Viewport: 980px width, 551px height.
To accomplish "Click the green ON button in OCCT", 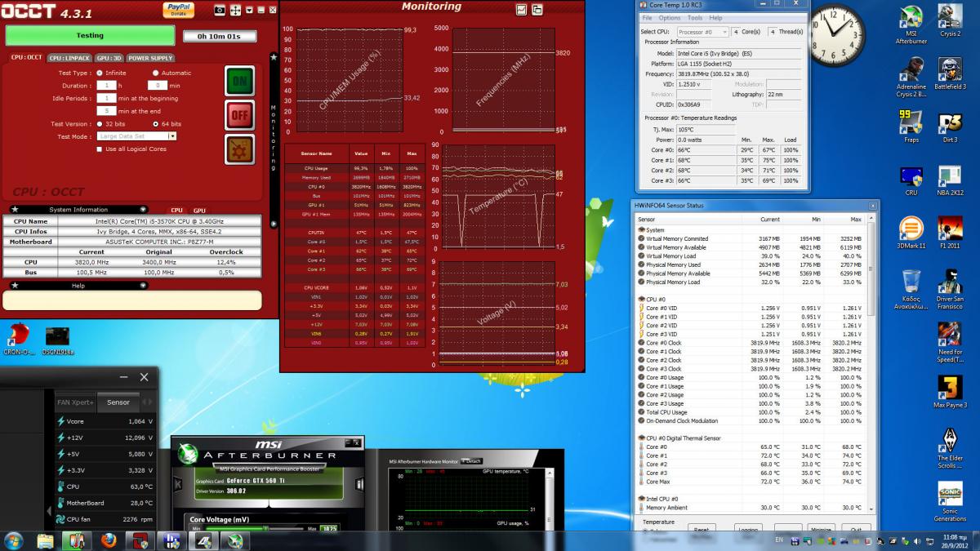I will click(x=239, y=81).
